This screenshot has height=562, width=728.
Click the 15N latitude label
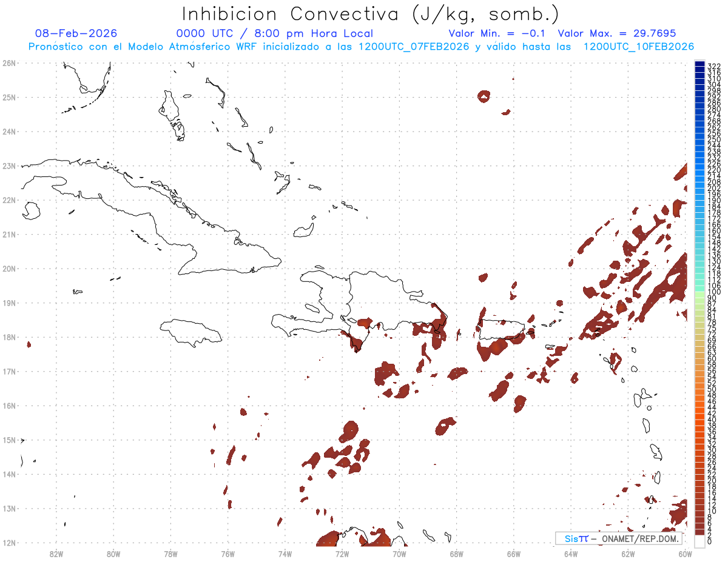tap(8, 440)
